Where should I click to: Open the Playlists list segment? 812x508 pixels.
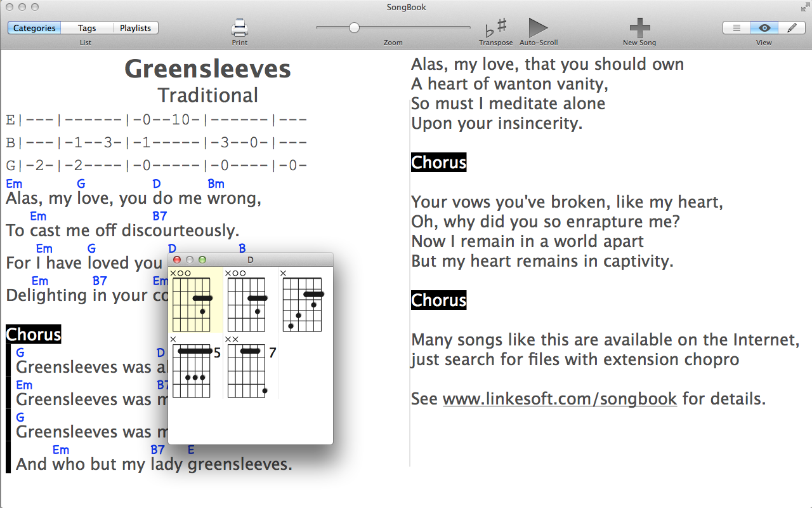click(135, 28)
